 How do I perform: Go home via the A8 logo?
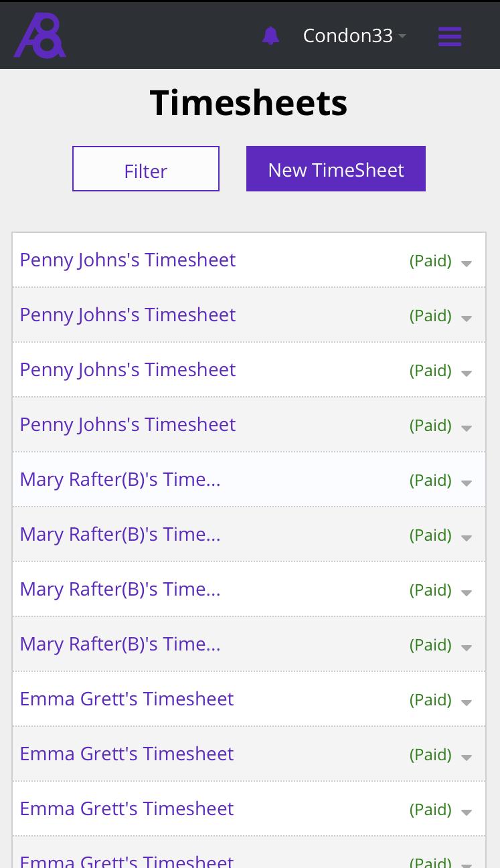coord(40,35)
